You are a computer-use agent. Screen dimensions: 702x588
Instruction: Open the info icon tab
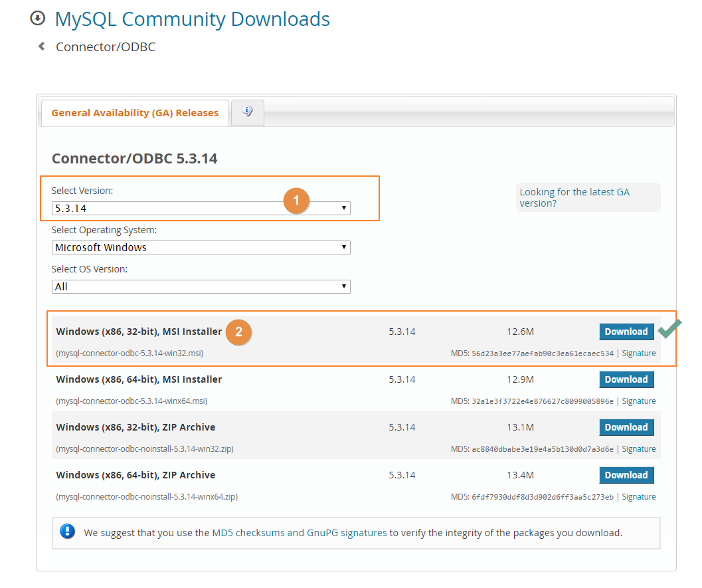[247, 112]
